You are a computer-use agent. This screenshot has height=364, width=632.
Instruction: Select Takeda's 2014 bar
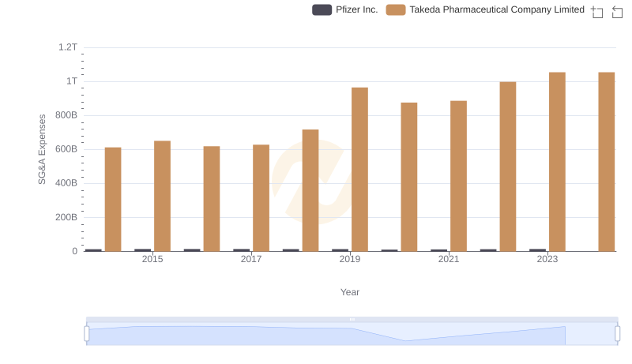tap(113, 199)
